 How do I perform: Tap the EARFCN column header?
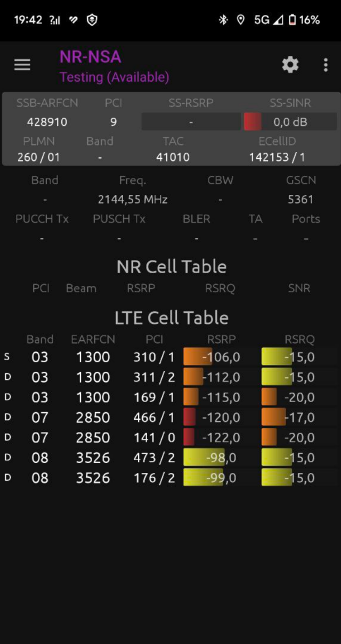point(93,339)
